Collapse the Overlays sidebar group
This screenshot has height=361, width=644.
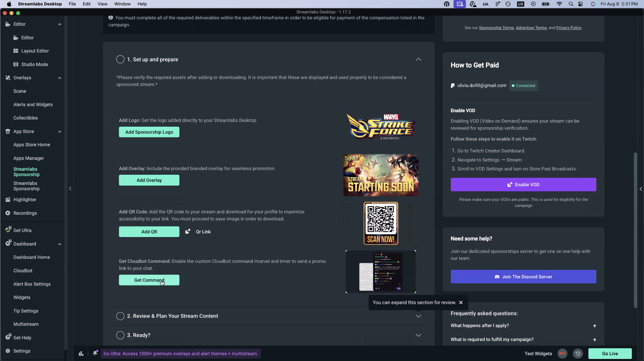(60, 78)
